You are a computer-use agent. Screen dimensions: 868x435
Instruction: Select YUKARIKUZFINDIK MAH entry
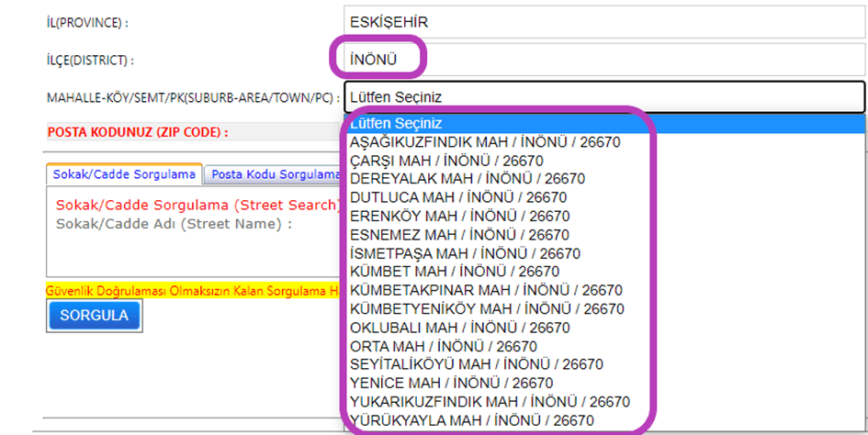pyautogui.click(x=490, y=402)
